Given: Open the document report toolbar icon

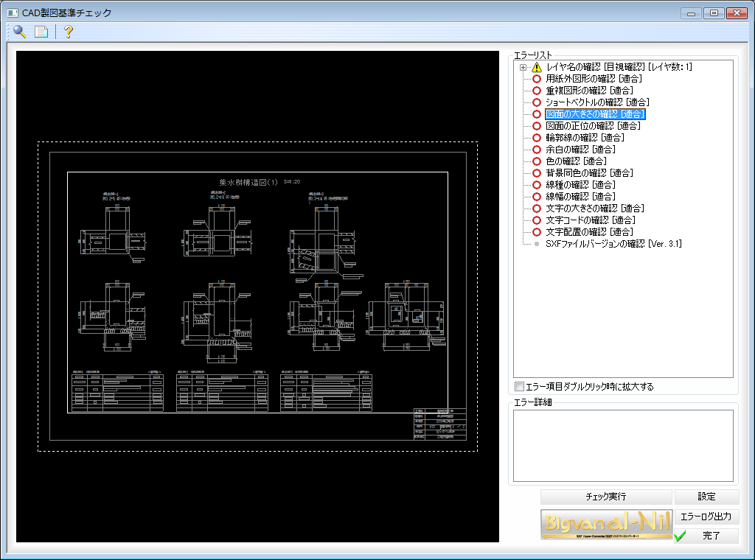Looking at the screenshot, I should click(x=41, y=32).
